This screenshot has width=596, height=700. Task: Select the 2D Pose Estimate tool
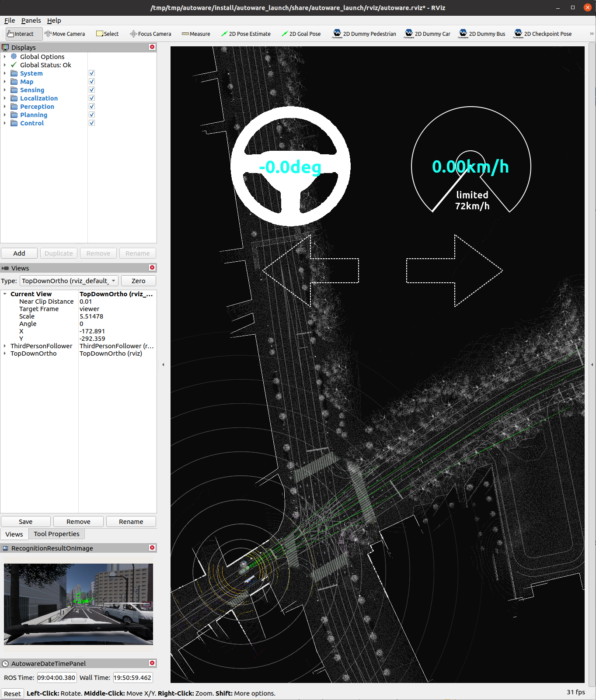[246, 34]
